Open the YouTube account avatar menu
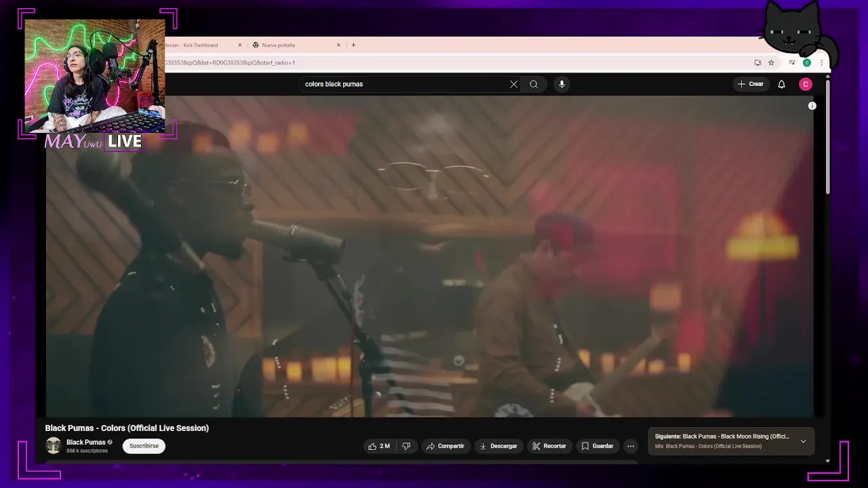Screen dimensions: 868x488 pyautogui.click(x=806, y=84)
